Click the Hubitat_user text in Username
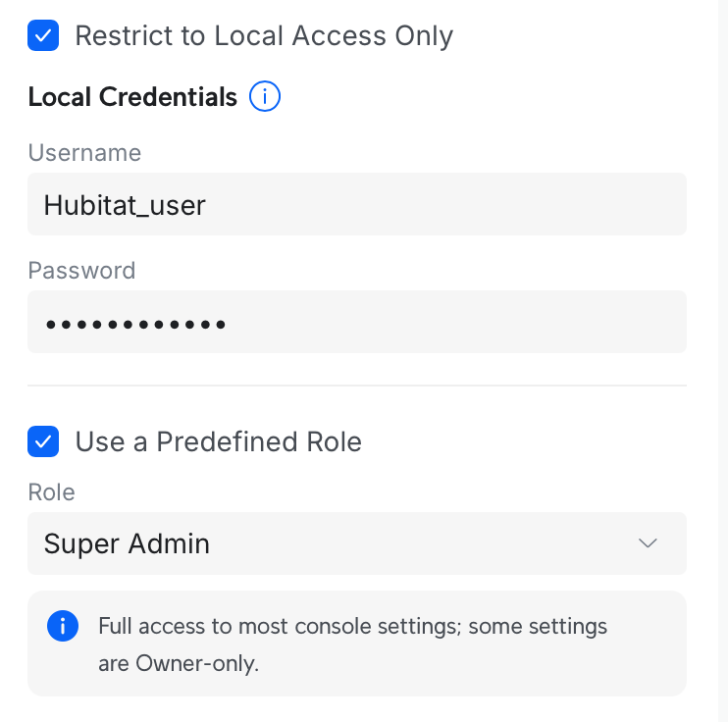The width and height of the screenshot is (728, 722). (x=125, y=204)
